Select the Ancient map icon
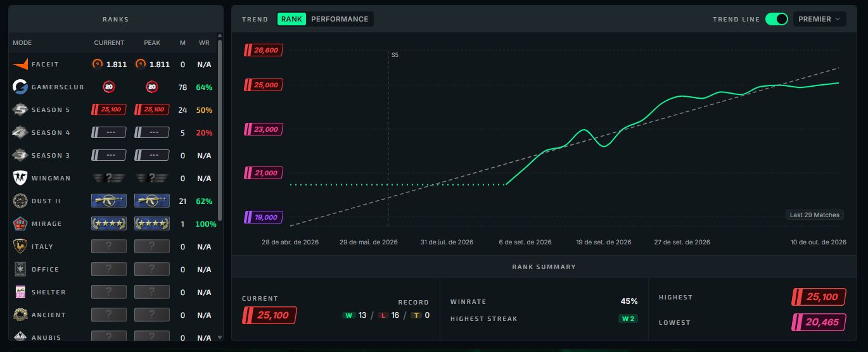 click(20, 315)
